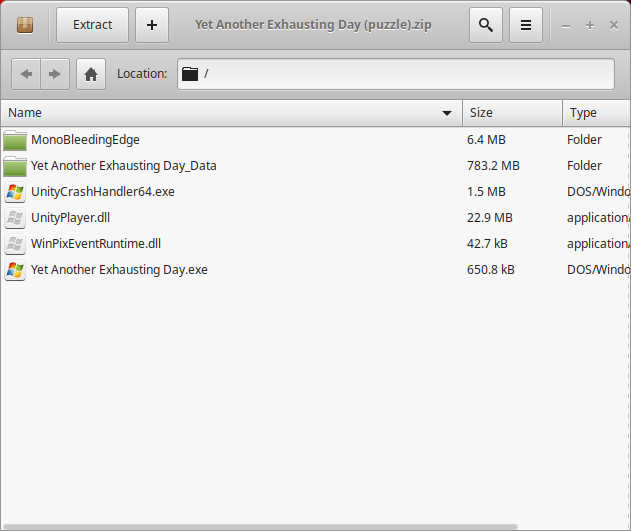
Task: Click the WinPixEventRuntime.dll file icon
Action: tap(15, 244)
